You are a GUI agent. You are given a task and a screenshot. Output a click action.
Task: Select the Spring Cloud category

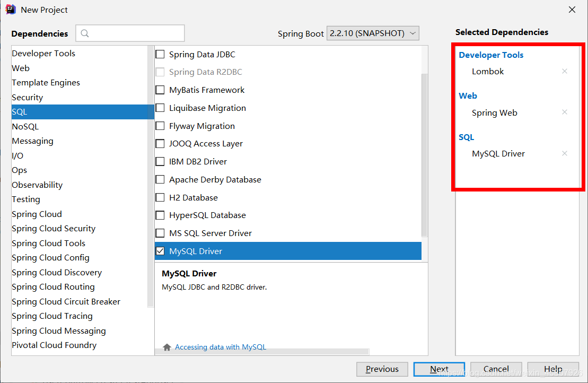point(37,214)
